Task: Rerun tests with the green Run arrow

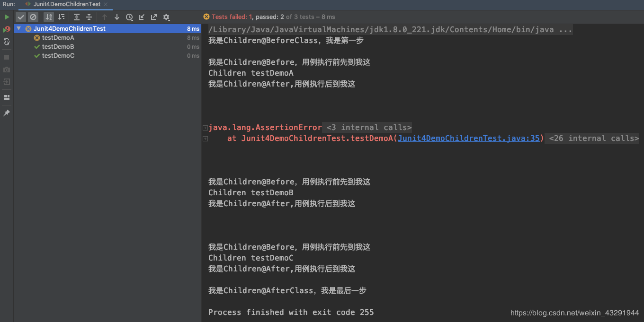Action: 7,17
